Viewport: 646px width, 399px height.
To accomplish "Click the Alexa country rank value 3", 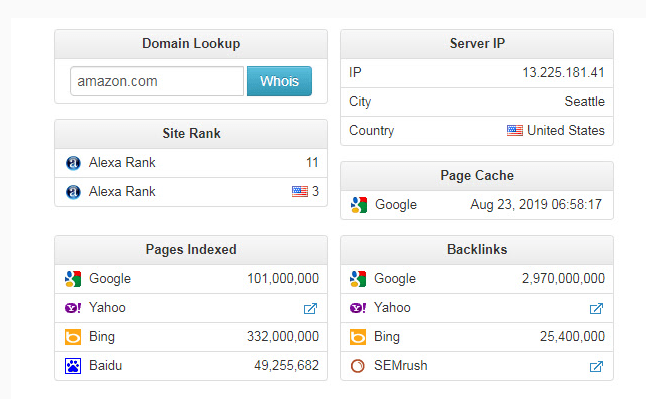I will point(315,191).
